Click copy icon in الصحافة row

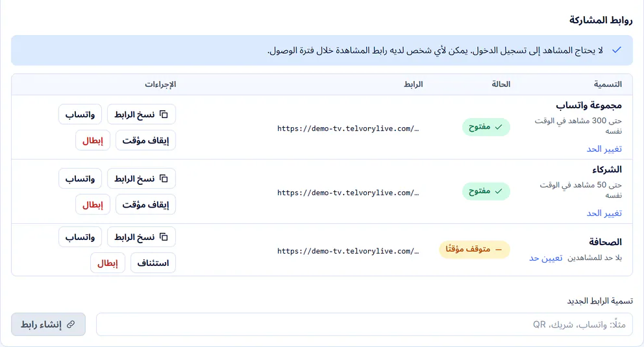[164, 237]
